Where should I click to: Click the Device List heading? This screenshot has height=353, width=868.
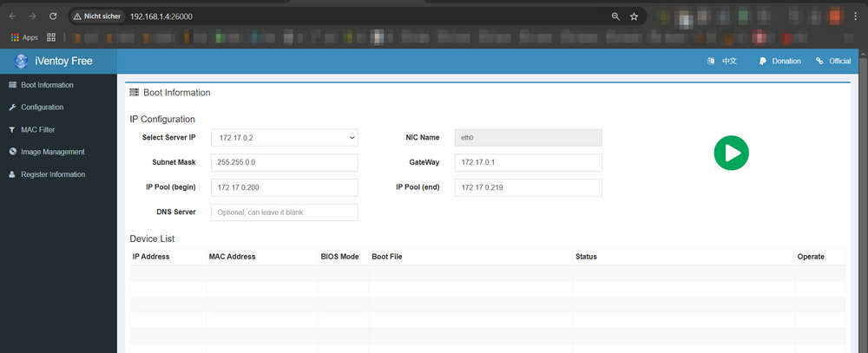click(x=152, y=239)
